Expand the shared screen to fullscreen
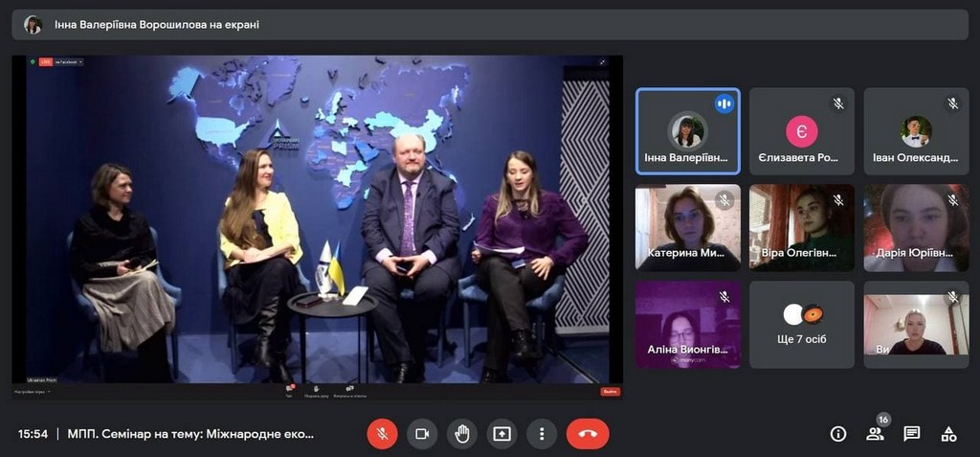The image size is (980, 457). pos(603,62)
